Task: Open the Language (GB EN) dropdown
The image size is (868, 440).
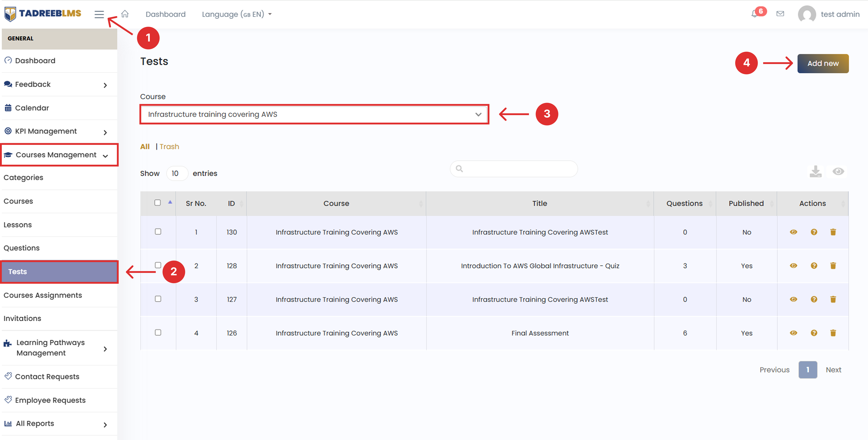Action: [237, 14]
